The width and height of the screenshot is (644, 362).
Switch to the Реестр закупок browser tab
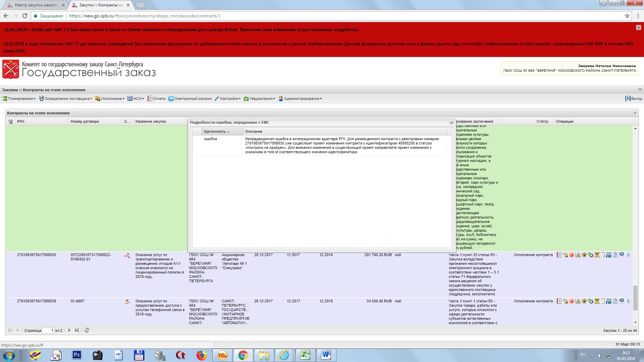[36, 5]
